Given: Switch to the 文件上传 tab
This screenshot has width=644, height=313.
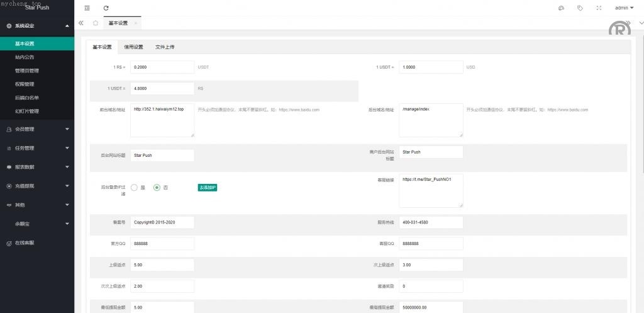Looking at the screenshot, I should tap(165, 47).
